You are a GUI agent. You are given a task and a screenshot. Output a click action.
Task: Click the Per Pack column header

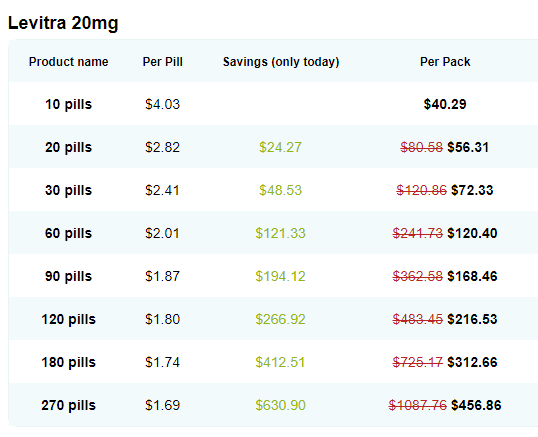click(x=445, y=62)
